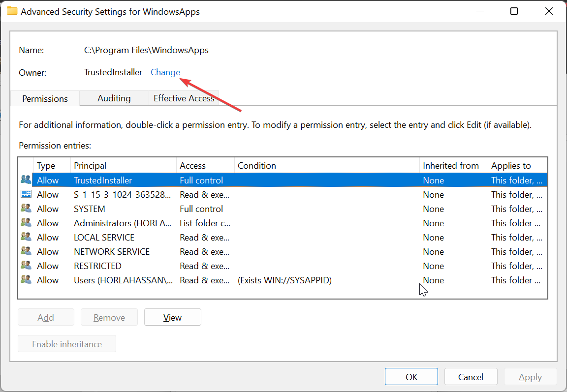This screenshot has width=567, height=392.
Task: Switch to the Auditing tab
Action: [x=114, y=98]
